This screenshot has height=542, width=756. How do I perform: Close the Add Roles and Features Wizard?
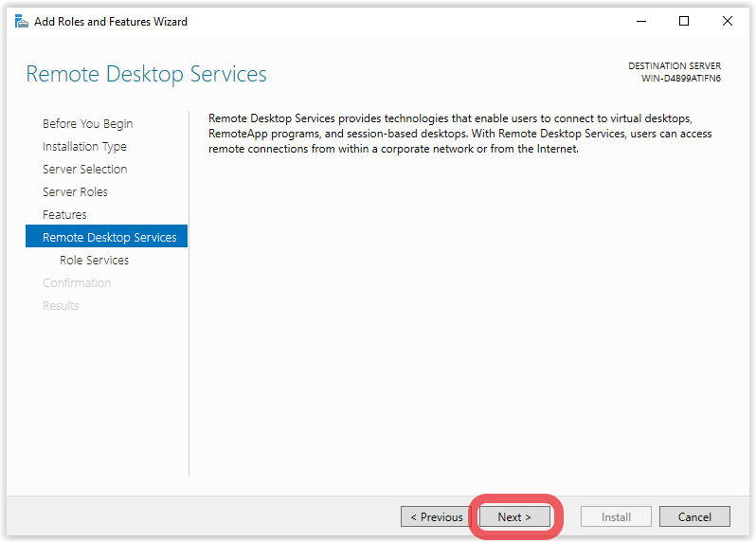[x=728, y=21]
